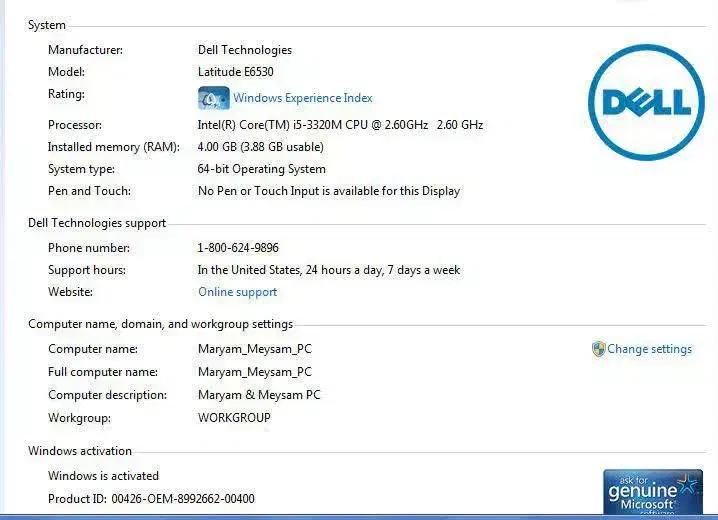The height and width of the screenshot is (520, 718).
Task: Click the Change settings link
Action: (649, 349)
